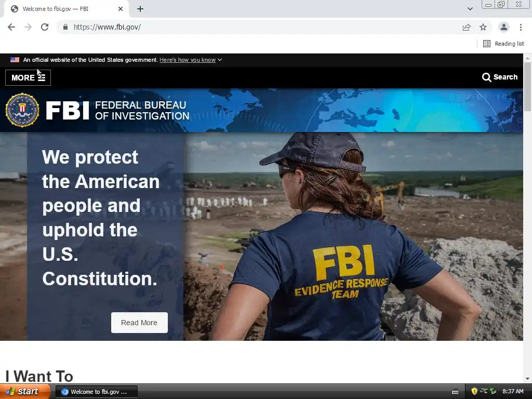This screenshot has width=532, height=399.
Task: Click the hero photo of the FBI agent
Action: [x=353, y=236]
